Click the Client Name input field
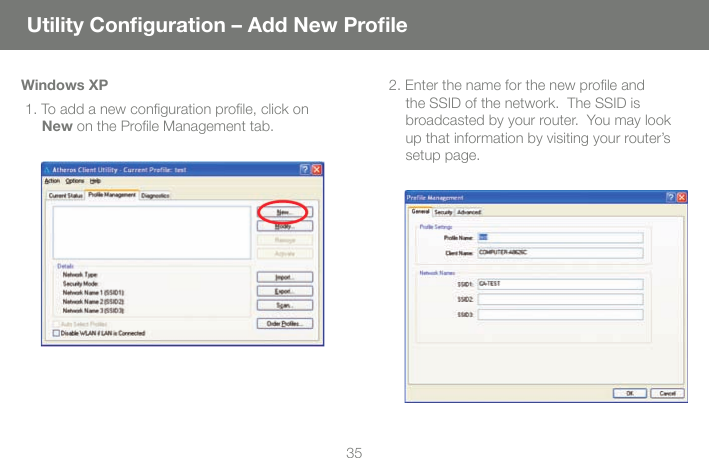This screenshot has width=709, height=458. [560, 253]
